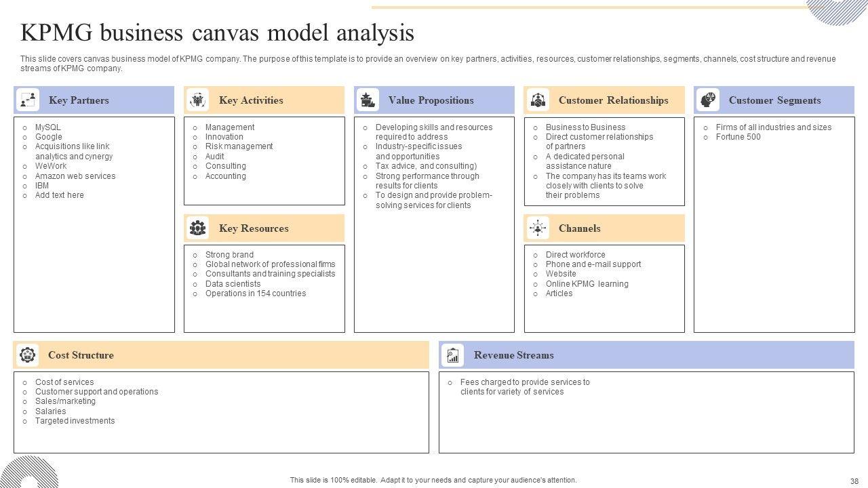Click the Customer Segments head icon
Screen dimensions: 868x488
click(708, 100)
